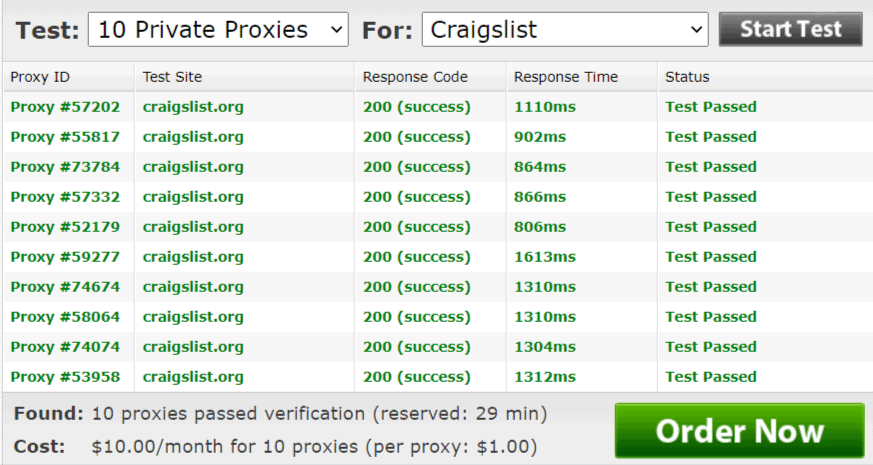Click the 1110ms response time value
873x465 pixels.
[x=545, y=107]
